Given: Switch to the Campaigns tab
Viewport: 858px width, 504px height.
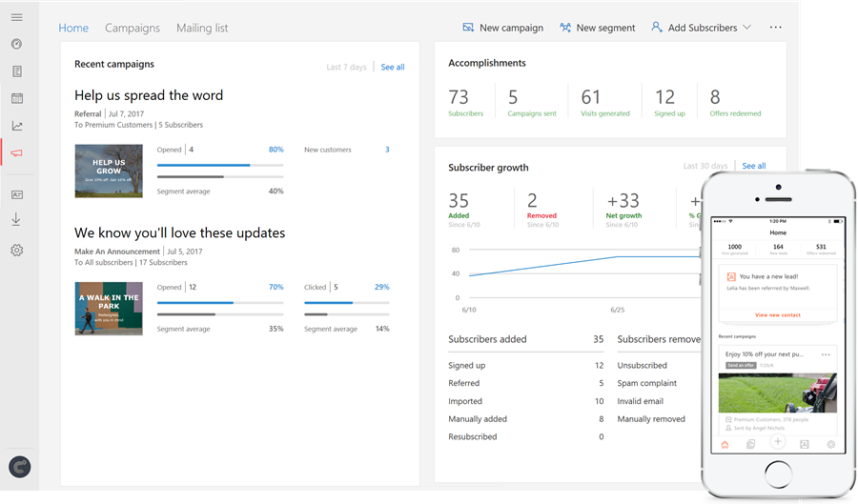Looking at the screenshot, I should click(x=133, y=28).
